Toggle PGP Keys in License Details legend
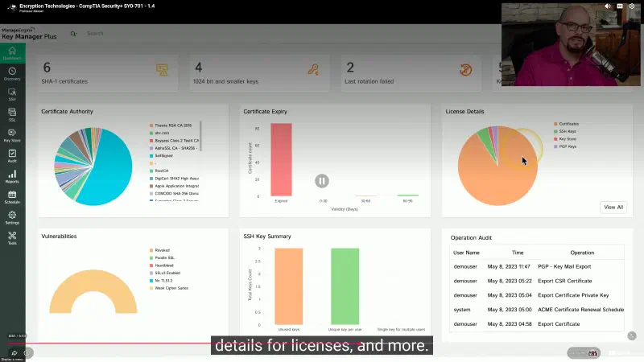The width and height of the screenshot is (644, 362). 565,146
